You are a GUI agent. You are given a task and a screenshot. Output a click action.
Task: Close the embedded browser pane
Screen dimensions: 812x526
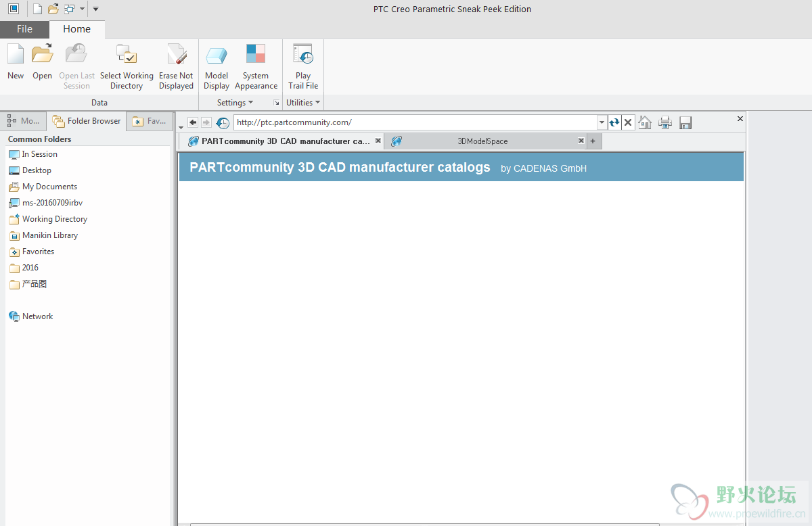740,118
